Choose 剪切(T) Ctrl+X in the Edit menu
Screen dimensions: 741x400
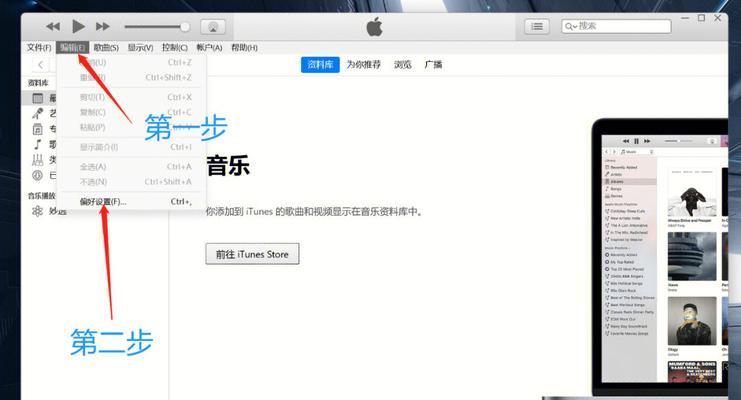tap(132, 97)
